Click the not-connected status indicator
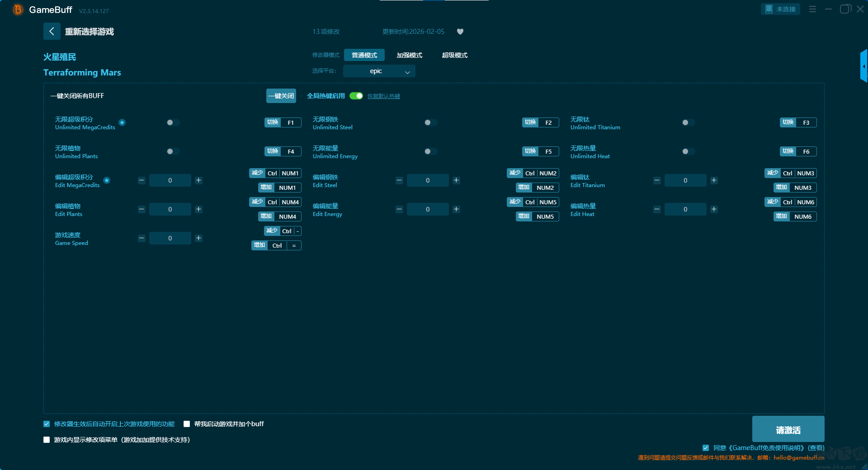This screenshot has width=868, height=470. (x=780, y=9)
